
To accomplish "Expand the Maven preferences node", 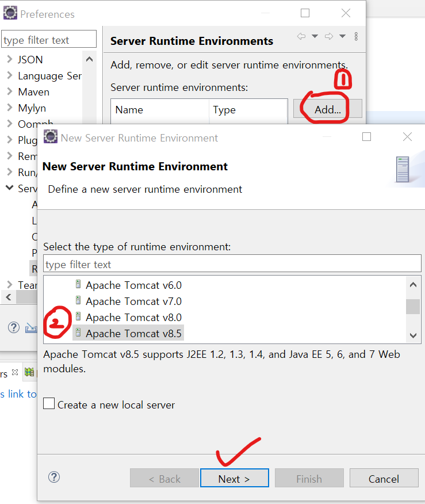I will pos(10,91).
